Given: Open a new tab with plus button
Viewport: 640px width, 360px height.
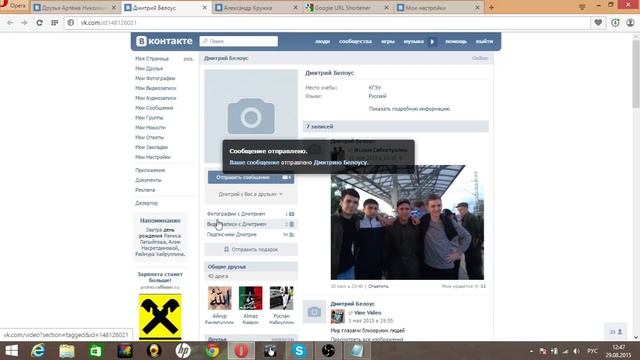Looking at the screenshot, I should 491,7.
